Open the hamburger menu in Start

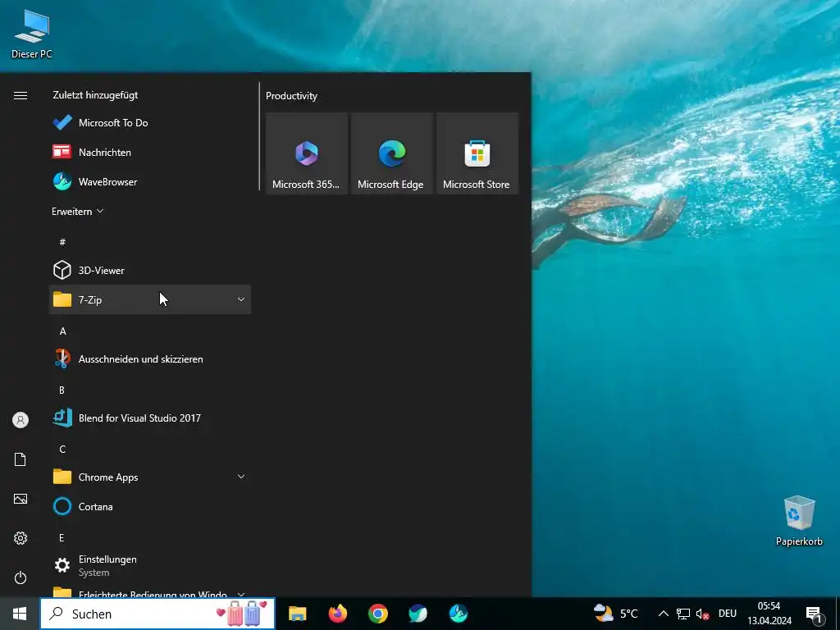pos(21,95)
